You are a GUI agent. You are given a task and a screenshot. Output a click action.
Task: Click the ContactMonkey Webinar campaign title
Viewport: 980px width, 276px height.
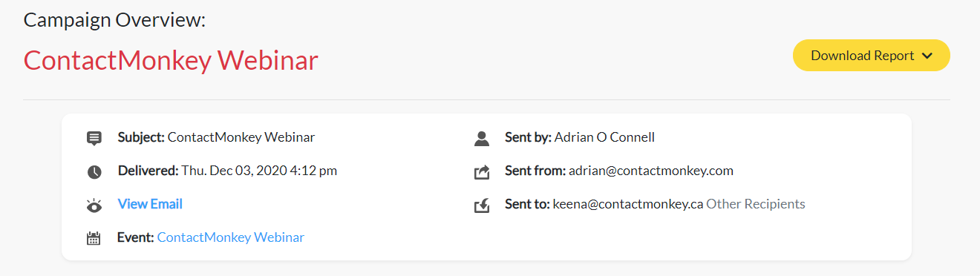(171, 59)
